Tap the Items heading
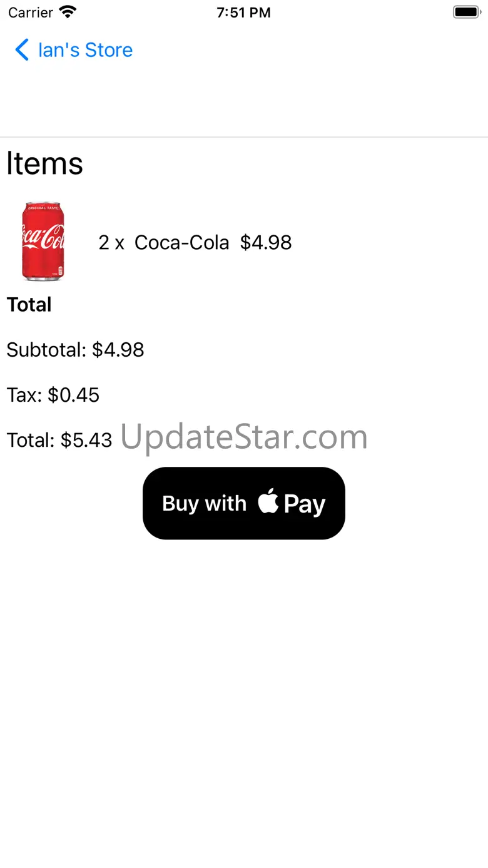This screenshot has height=868, width=488. [x=45, y=163]
